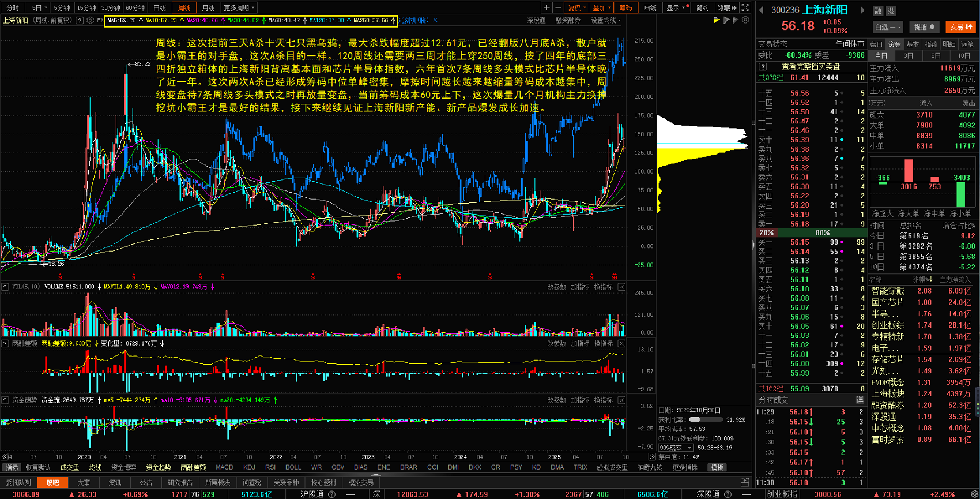Close the VOL indicator panel
Viewport: 980px width, 499px height.
[x=621, y=287]
